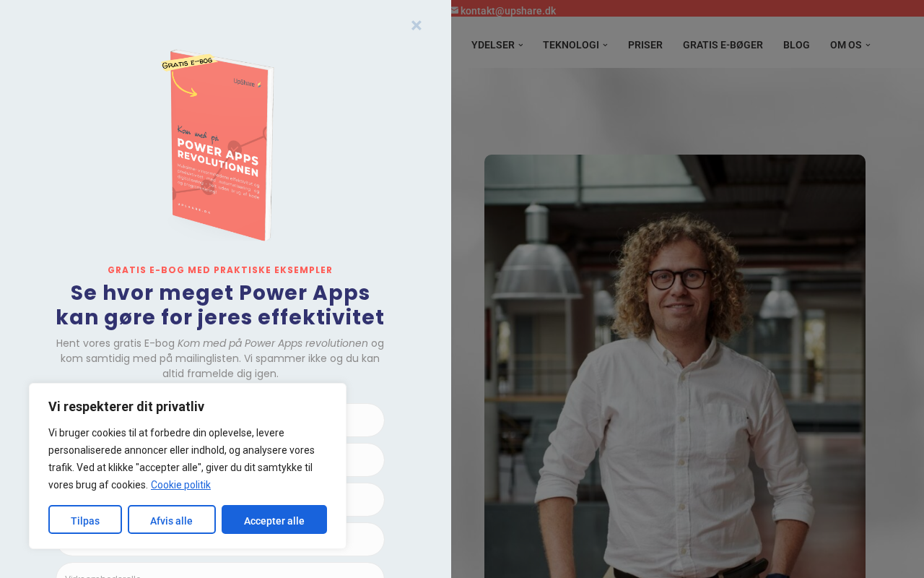
Task: Click the portrait photo of the man
Action: coord(675,366)
